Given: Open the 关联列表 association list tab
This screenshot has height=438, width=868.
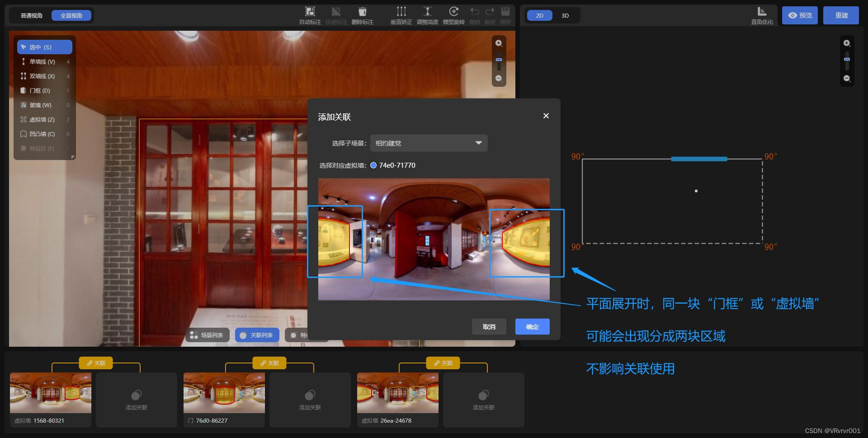Looking at the screenshot, I should pos(257,335).
